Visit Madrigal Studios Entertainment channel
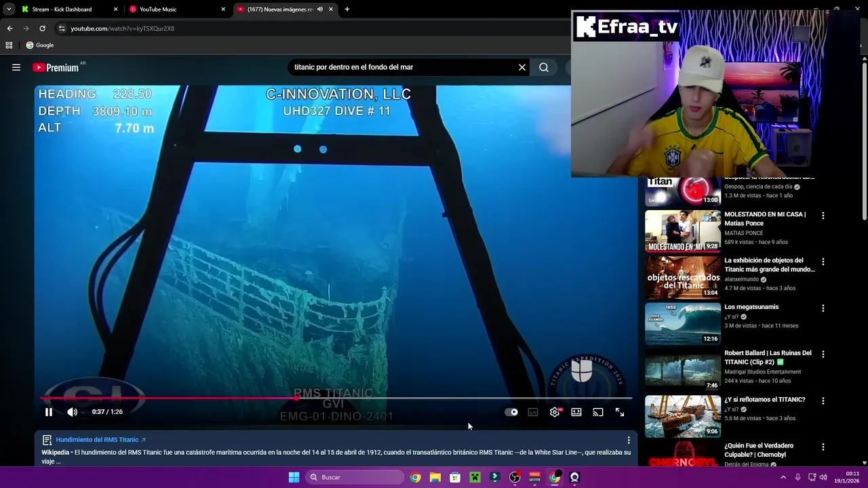Image resolution: width=868 pixels, height=488 pixels. pos(762,372)
